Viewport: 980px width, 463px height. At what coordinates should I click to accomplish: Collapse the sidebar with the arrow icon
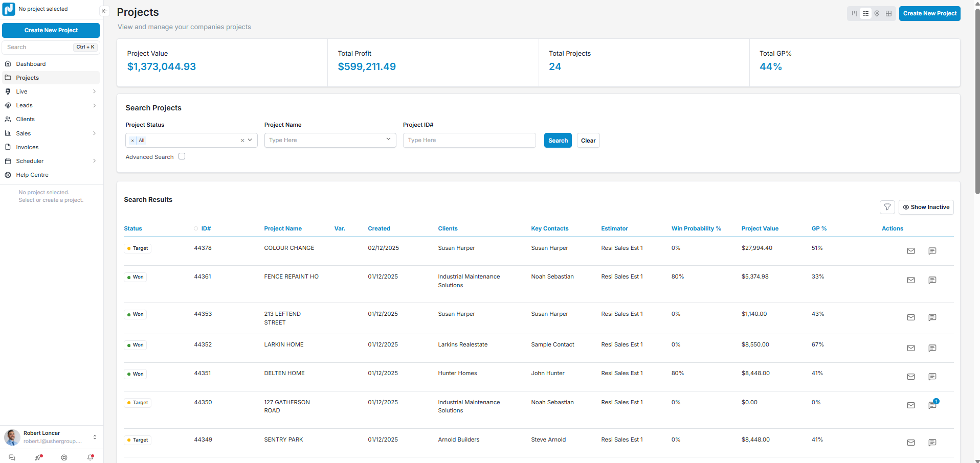tap(104, 11)
